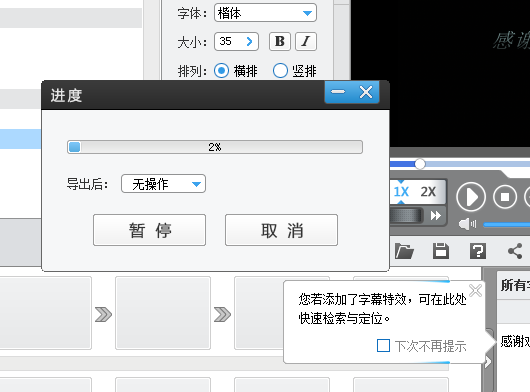
Task: Close the 进度 dialog
Action: tap(366, 92)
